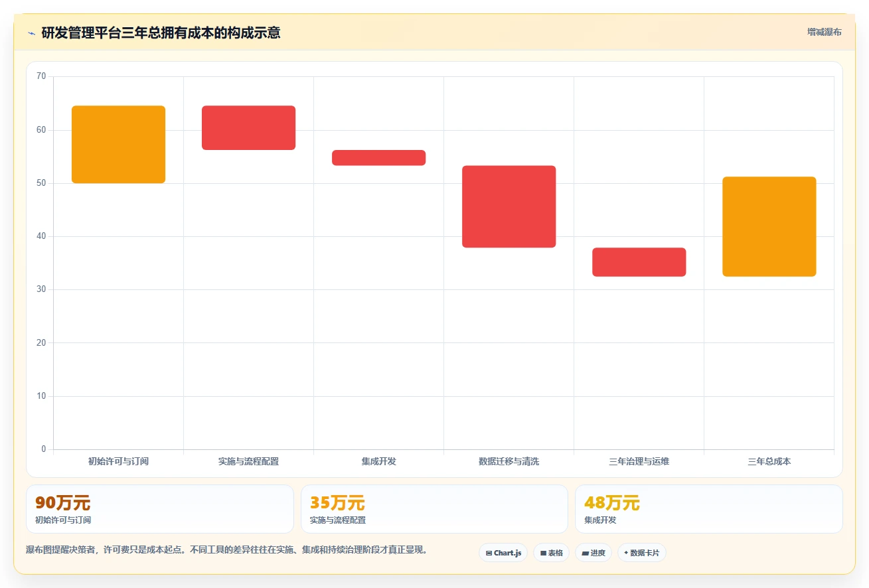Click the small icon before the chart title
Viewport: 869px width, 588px height.
[31, 33]
